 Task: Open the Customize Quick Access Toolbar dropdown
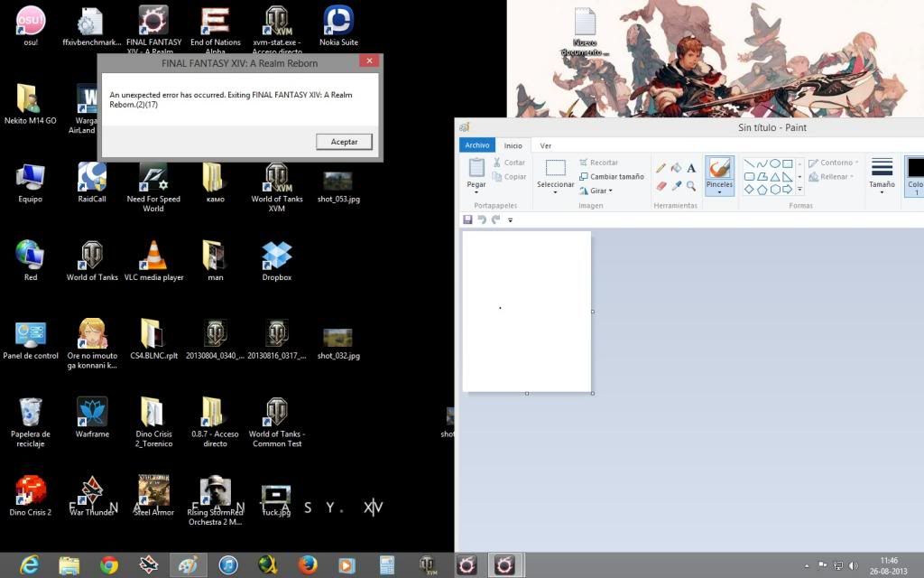(x=511, y=220)
